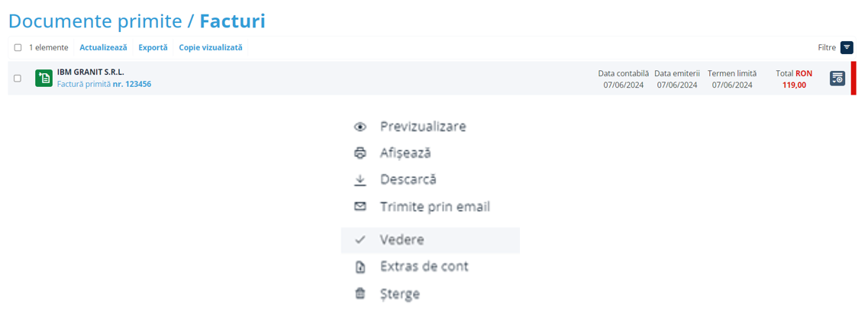Click the red status bar on invoice row
868x318 pixels.
point(853,78)
